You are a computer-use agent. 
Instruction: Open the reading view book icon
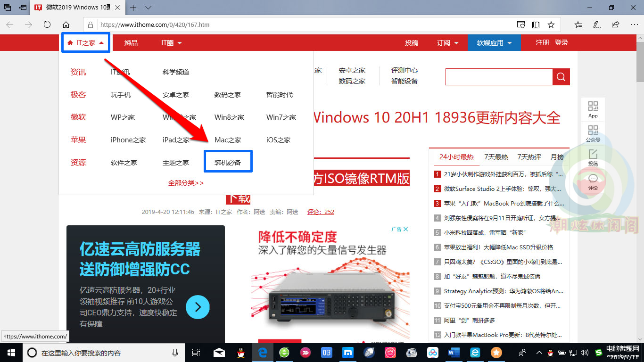pos(536,25)
